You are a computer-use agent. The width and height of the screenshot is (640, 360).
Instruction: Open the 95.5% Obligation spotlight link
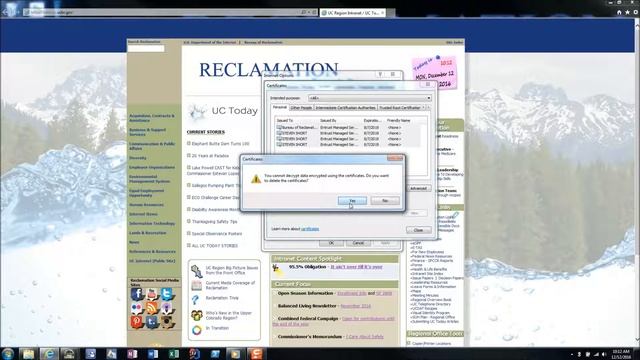coord(356,267)
